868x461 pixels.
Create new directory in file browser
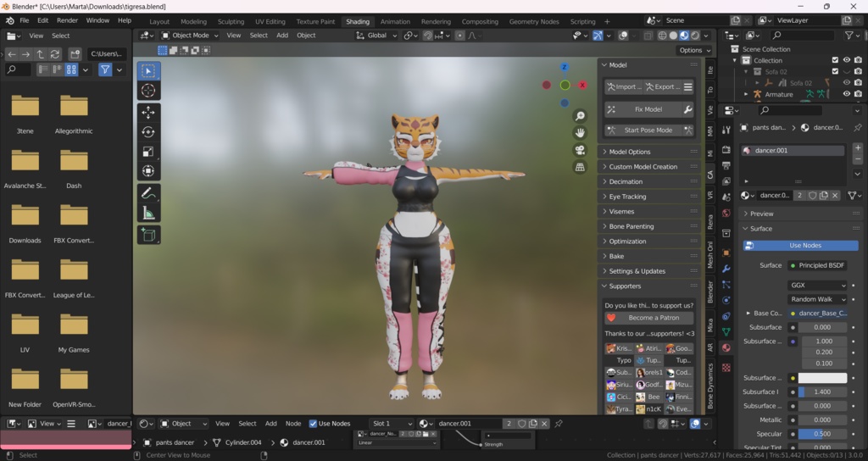(x=75, y=54)
